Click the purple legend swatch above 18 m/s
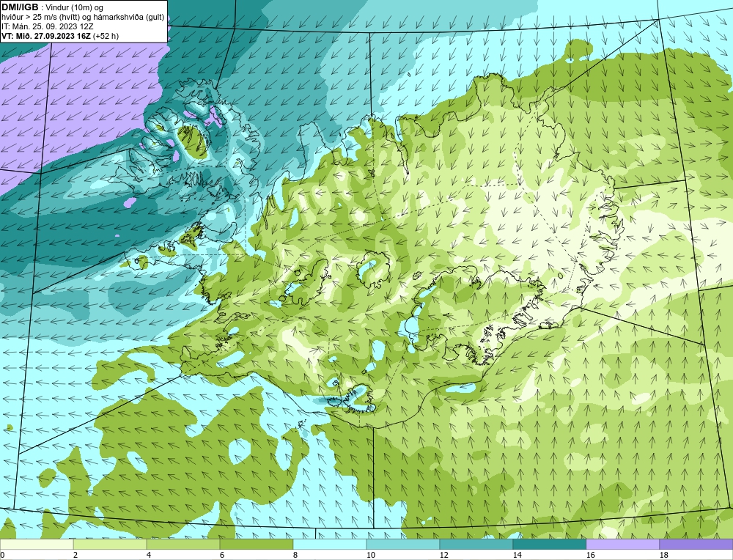Viewport: 733px width, 560px height. point(696,544)
